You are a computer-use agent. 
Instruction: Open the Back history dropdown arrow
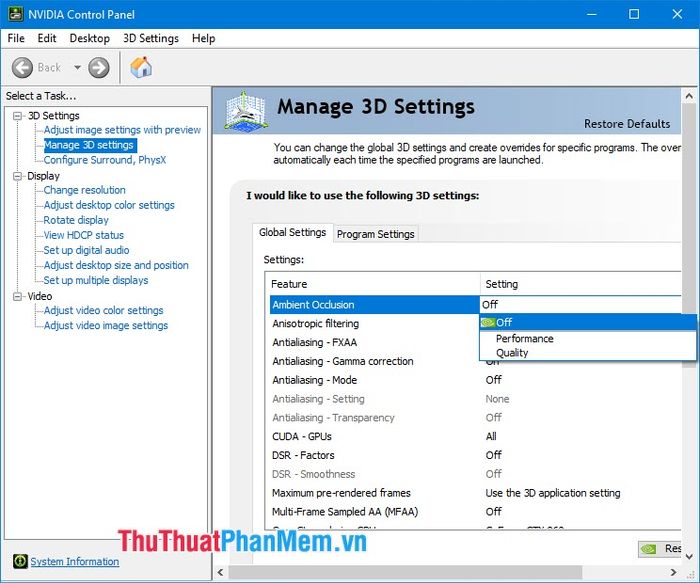click(x=77, y=68)
